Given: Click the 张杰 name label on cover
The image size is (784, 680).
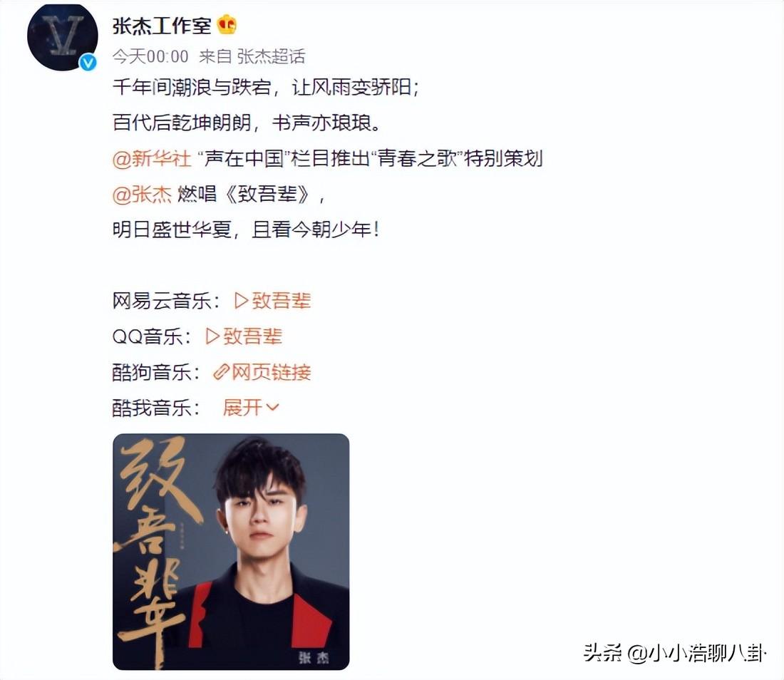Looking at the screenshot, I should pyautogui.click(x=314, y=657).
